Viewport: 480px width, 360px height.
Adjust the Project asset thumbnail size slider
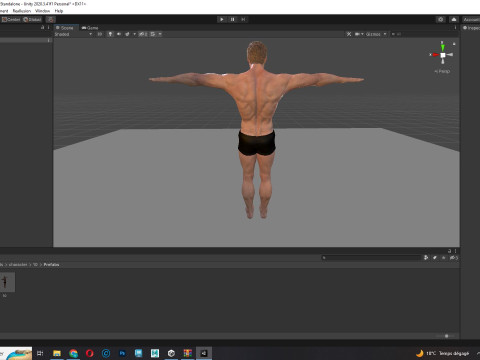[446, 336]
